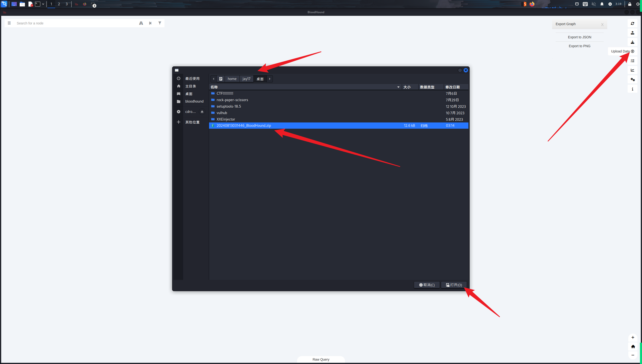Click the 取消(C) cancel button

(427, 285)
